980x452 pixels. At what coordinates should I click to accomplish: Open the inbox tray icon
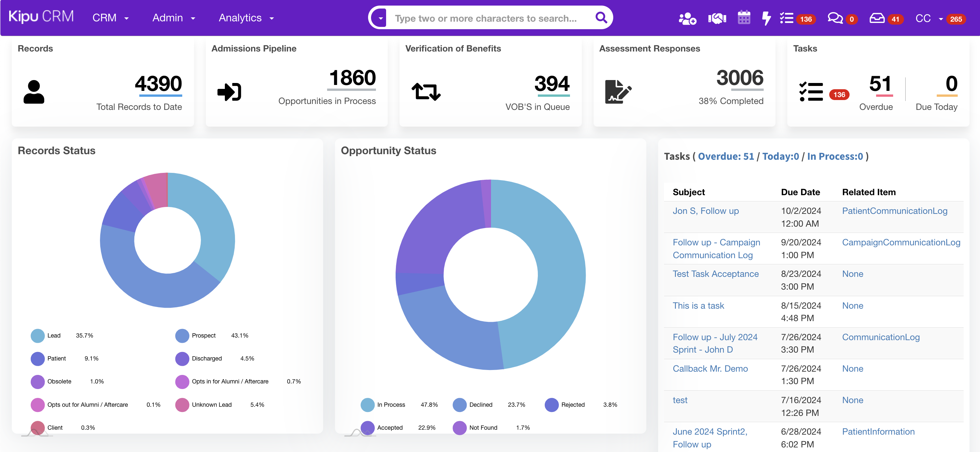click(x=877, y=18)
